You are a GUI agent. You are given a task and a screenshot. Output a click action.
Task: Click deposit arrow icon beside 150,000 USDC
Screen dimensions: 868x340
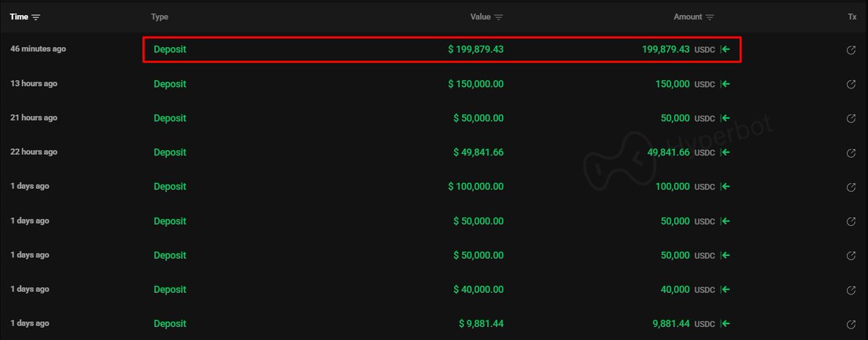tap(726, 85)
